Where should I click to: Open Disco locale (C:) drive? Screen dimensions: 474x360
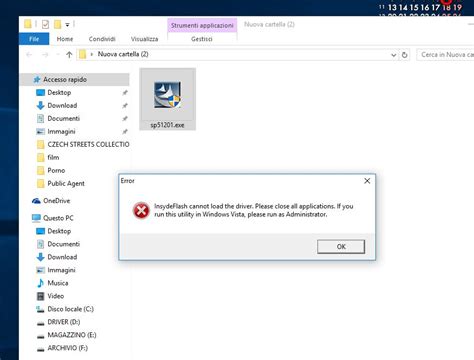coord(70,309)
